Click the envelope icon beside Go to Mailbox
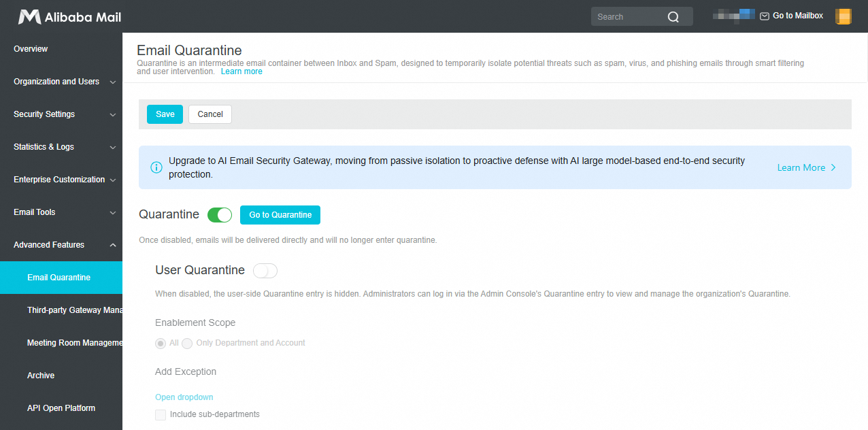The width and height of the screenshot is (868, 430). 765,16
